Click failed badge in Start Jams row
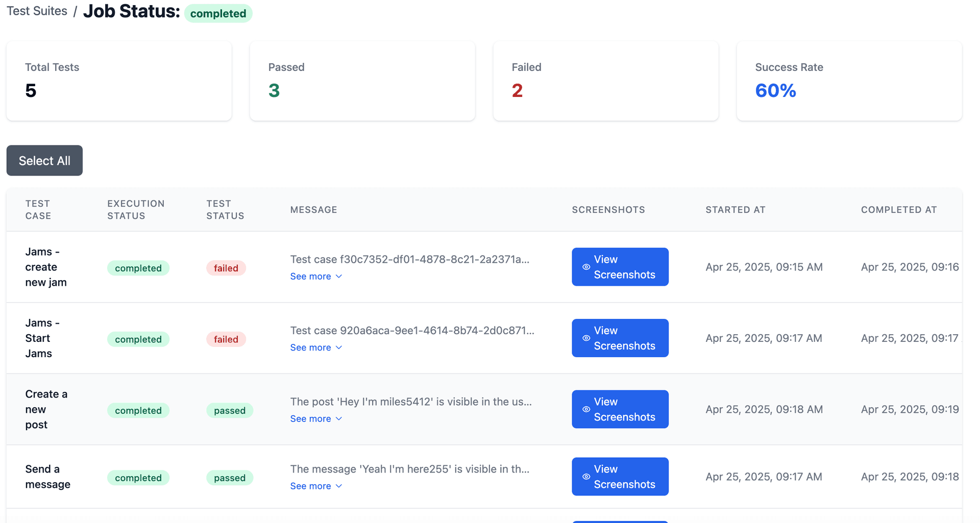Viewport: 980px width, 523px height. pyautogui.click(x=226, y=339)
